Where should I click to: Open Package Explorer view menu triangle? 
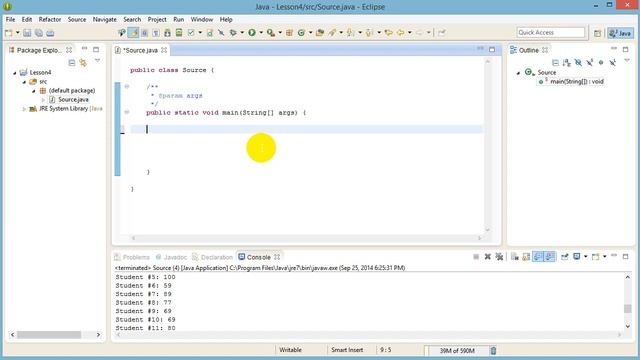(x=97, y=61)
